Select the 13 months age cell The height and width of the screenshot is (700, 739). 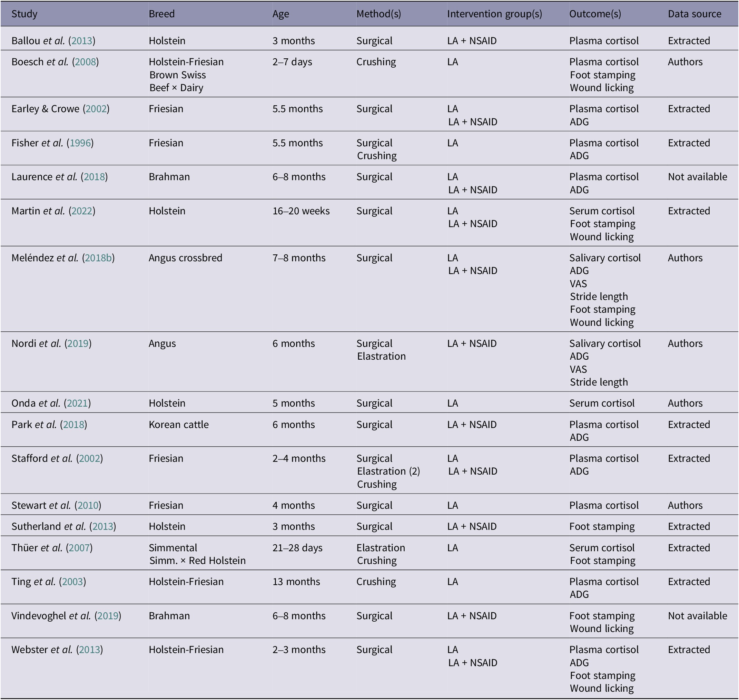(296, 581)
